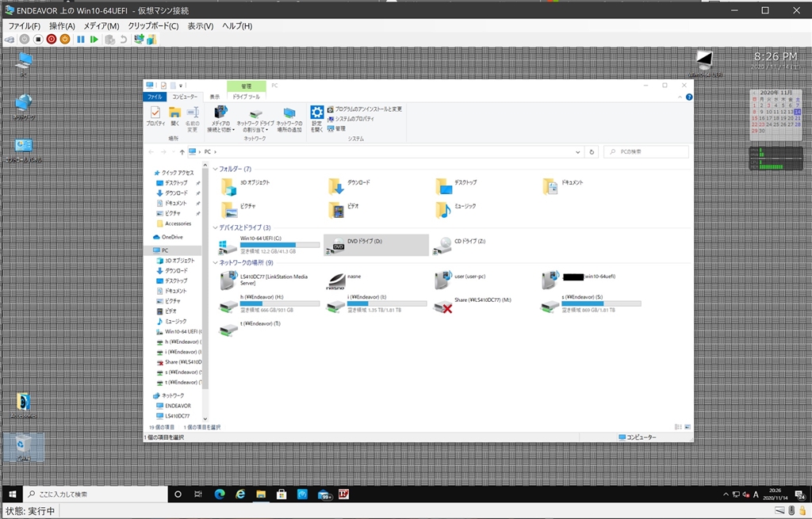Switch to the ドライブ ツール ribbon tab
The height and width of the screenshot is (519, 812).
coord(246,97)
